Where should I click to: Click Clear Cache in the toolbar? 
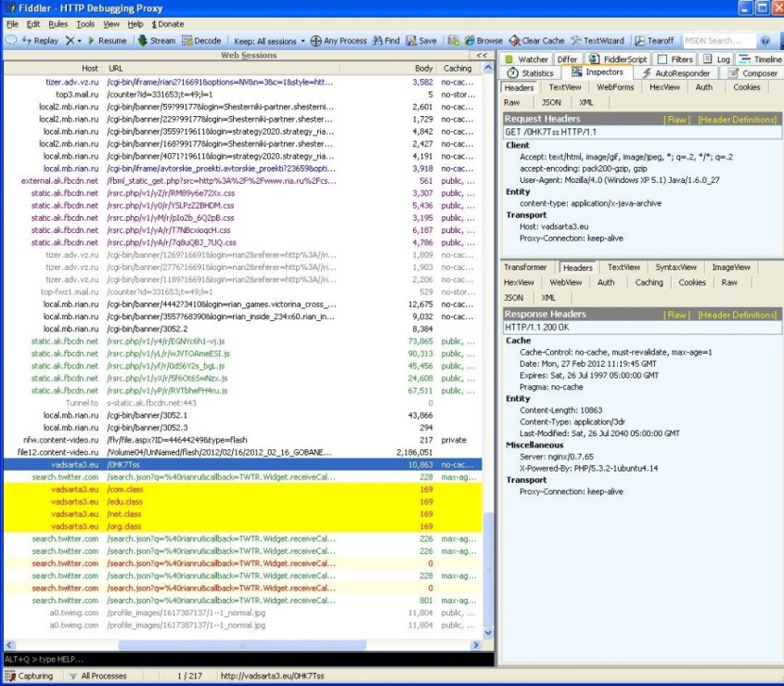[x=536, y=41]
